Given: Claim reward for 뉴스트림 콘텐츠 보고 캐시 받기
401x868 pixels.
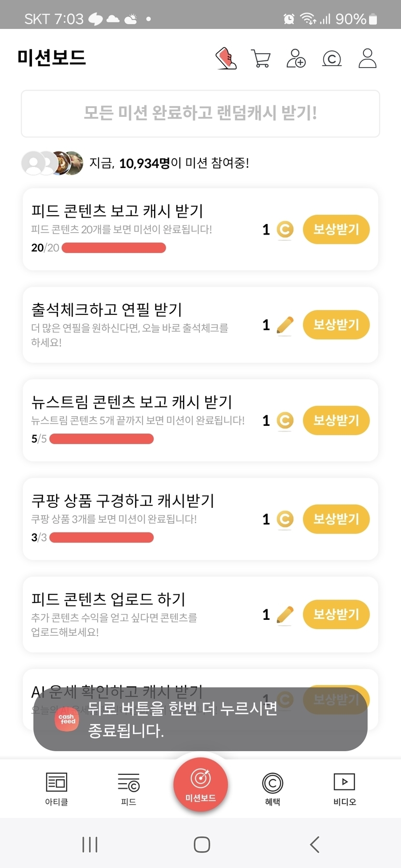Looking at the screenshot, I should coord(336,420).
